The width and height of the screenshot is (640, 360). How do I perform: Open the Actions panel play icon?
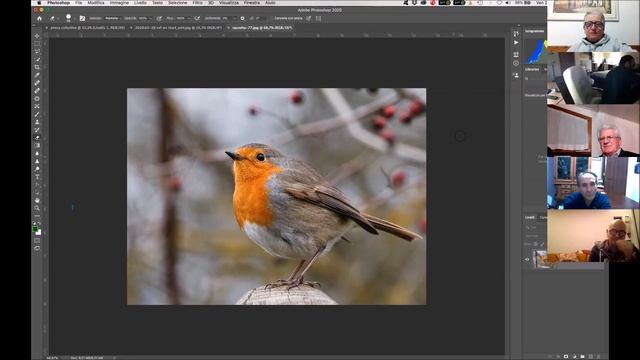[516, 42]
